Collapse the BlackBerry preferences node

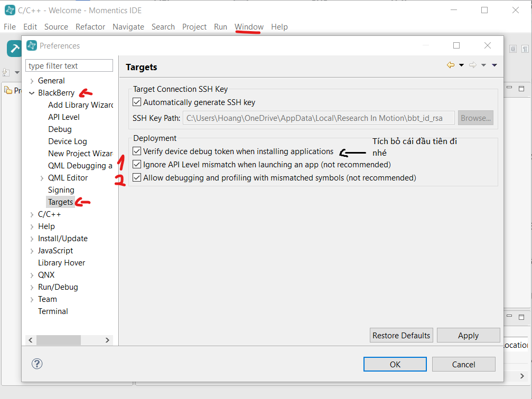click(x=32, y=93)
